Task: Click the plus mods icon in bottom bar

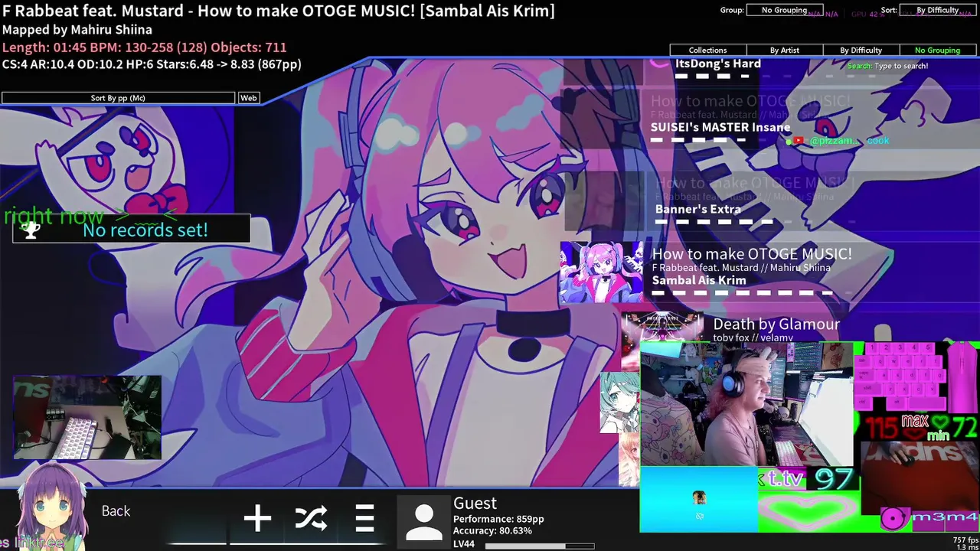Action: pyautogui.click(x=257, y=519)
